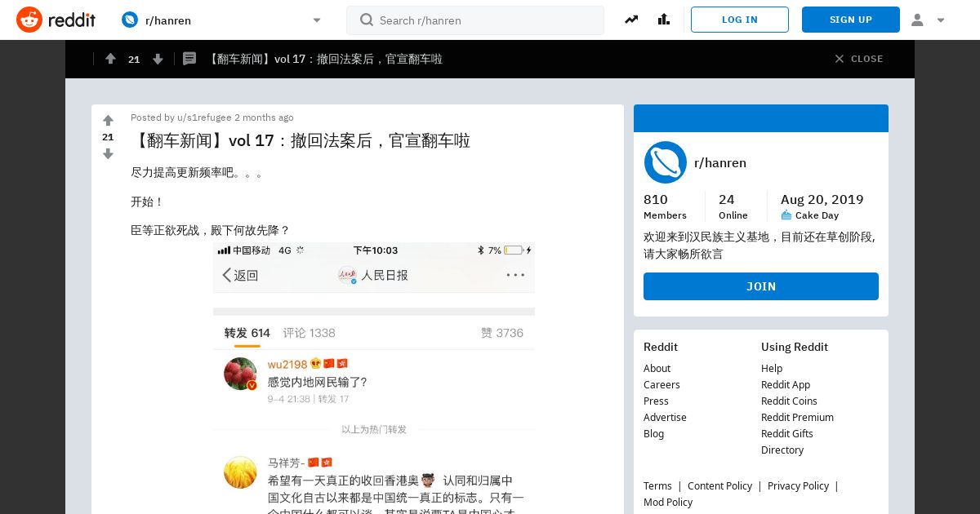This screenshot has width=980, height=514.
Task: Click the Cake Day icon
Action: [x=786, y=215]
